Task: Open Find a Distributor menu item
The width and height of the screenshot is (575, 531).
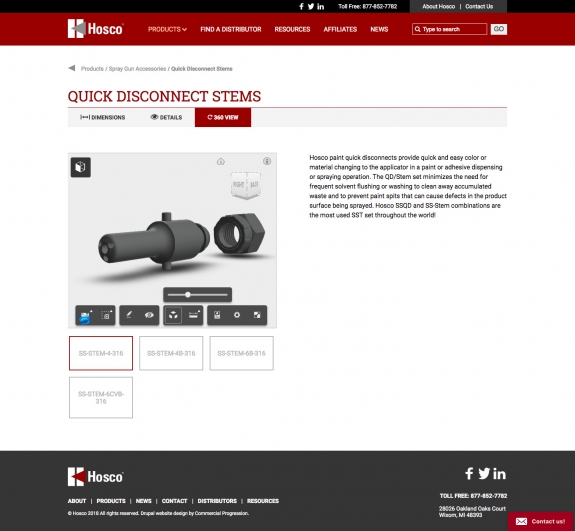Action: [x=231, y=29]
